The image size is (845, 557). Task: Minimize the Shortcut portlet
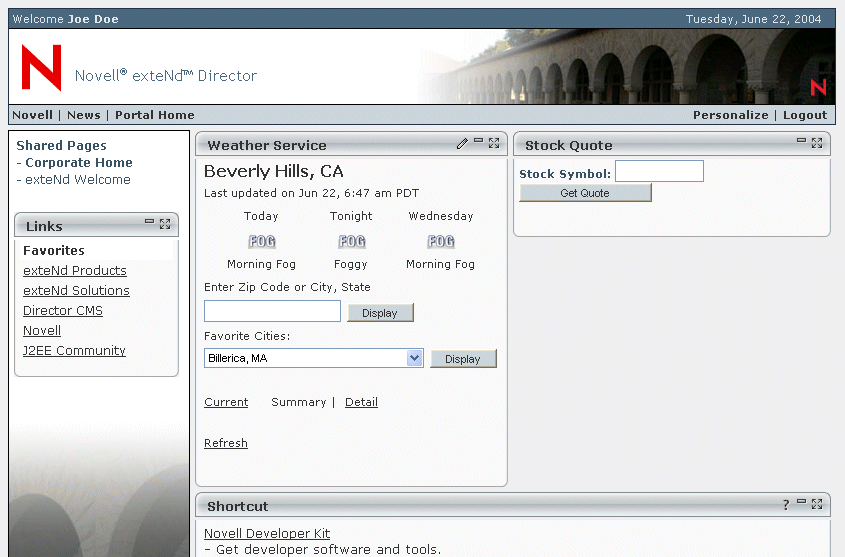click(801, 502)
